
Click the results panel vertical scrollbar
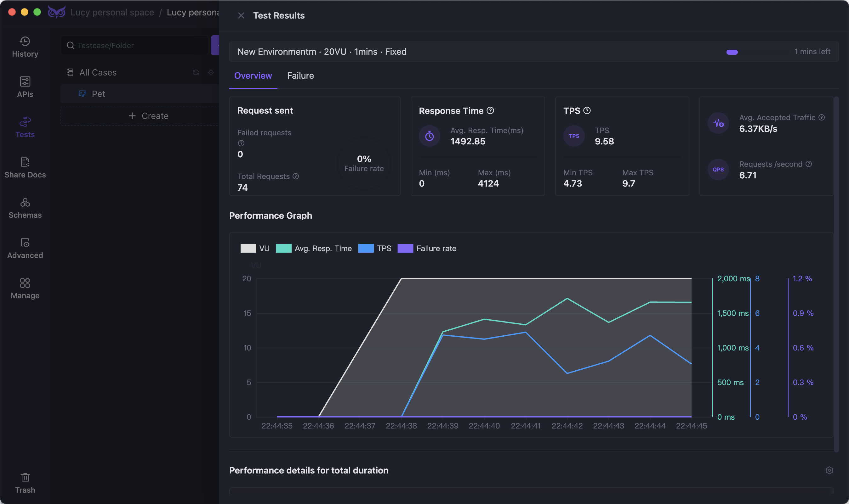(836, 274)
